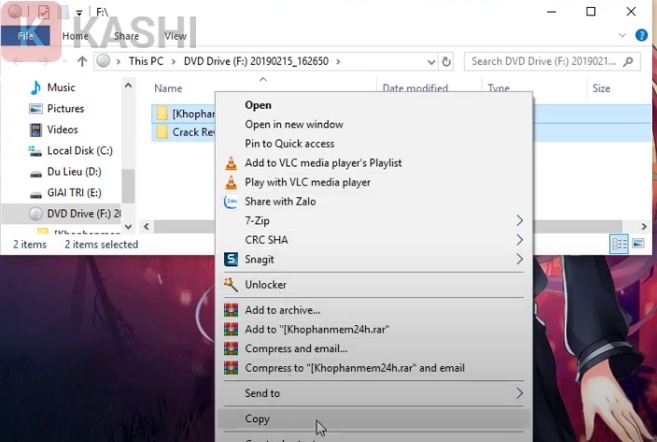Click the Up arrow navigation button
The height and width of the screenshot is (442, 657).
point(82,62)
